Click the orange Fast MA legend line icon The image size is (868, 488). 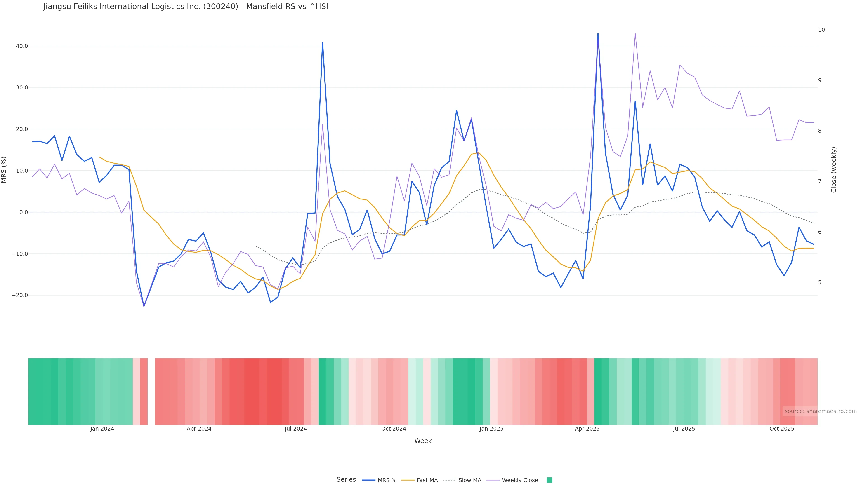(x=408, y=480)
